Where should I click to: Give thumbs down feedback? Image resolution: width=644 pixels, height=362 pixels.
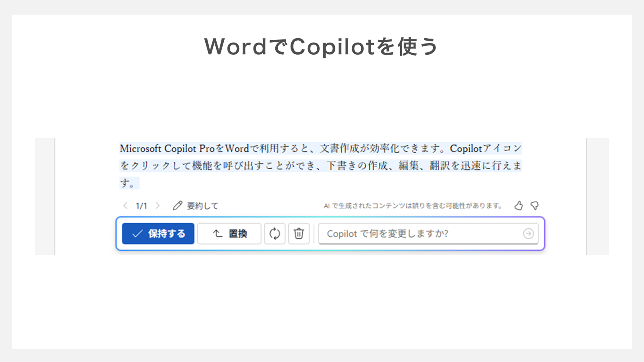(535, 206)
